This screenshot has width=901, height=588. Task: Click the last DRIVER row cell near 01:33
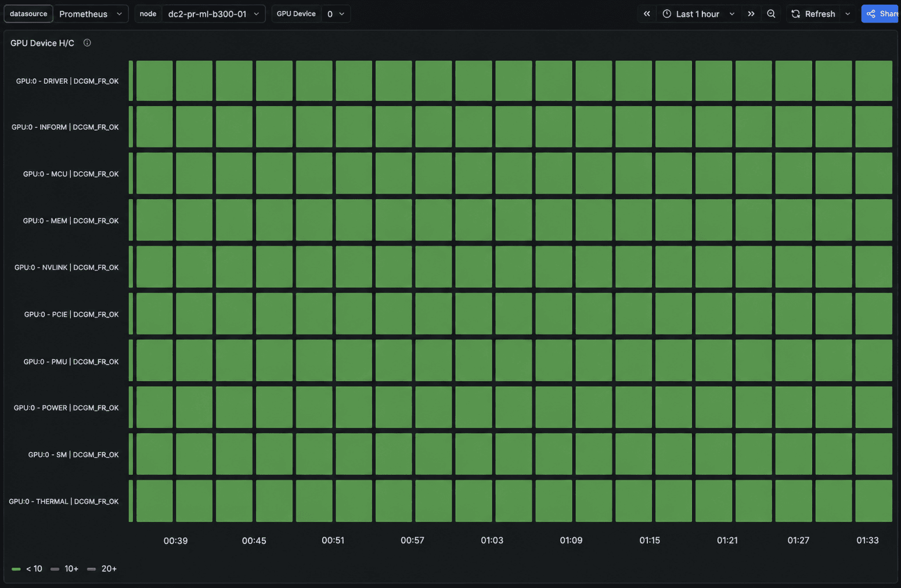(874, 81)
